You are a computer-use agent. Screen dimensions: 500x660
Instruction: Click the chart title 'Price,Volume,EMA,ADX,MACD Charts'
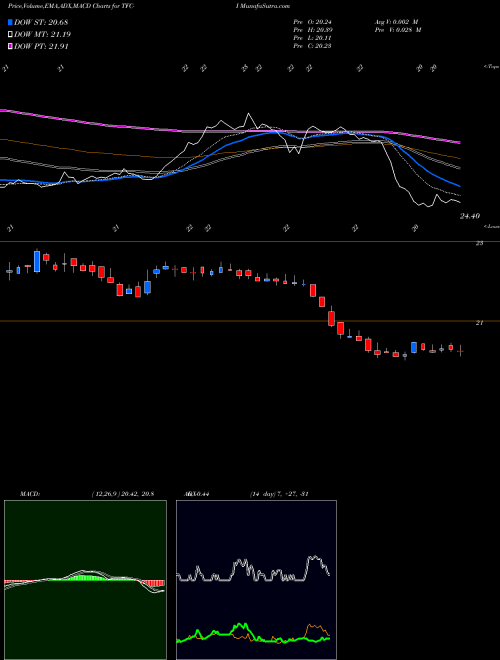tap(59, 6)
